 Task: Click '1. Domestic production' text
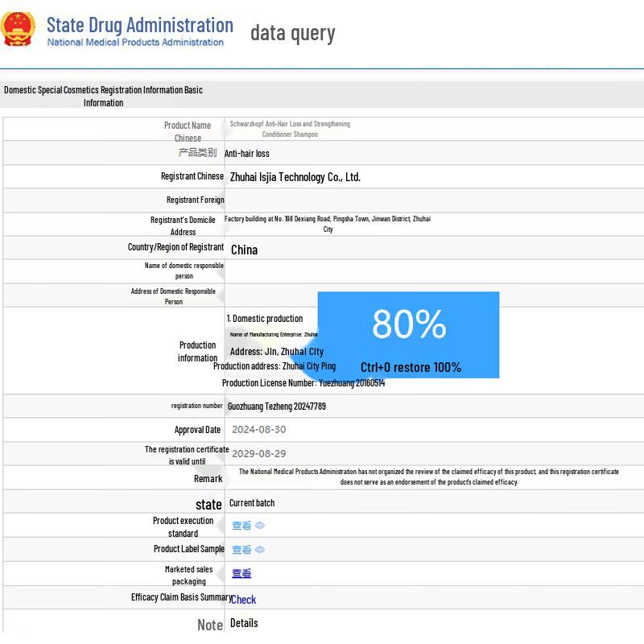(265, 319)
